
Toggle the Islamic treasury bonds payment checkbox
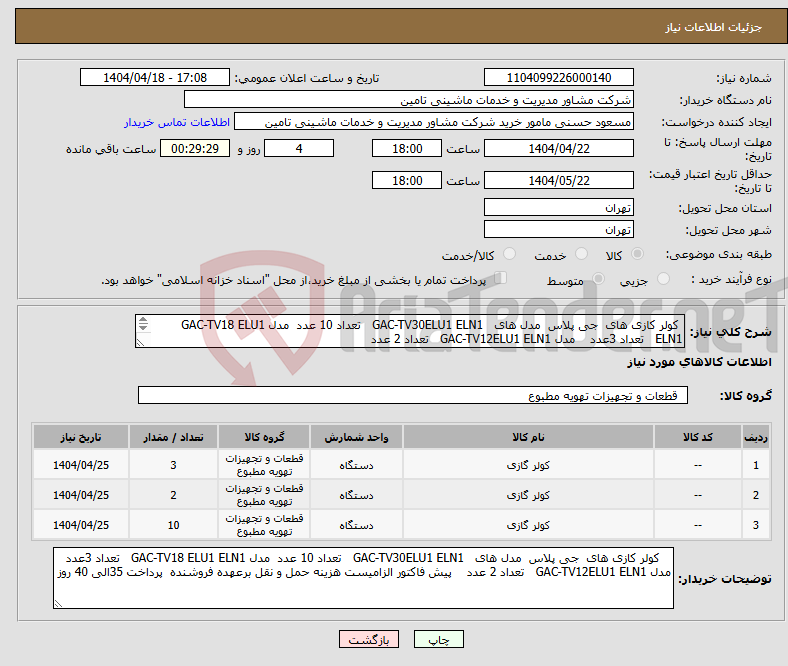501,277
